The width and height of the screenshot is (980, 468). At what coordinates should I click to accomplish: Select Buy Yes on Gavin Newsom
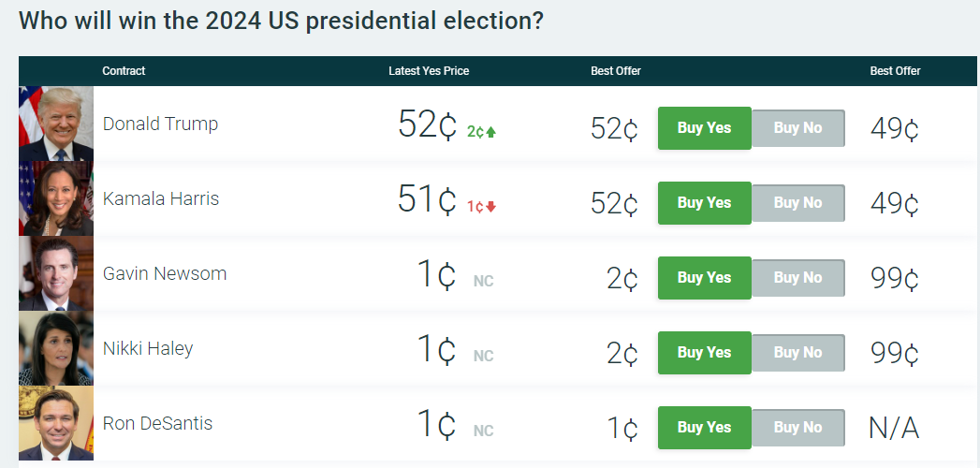pos(705,278)
